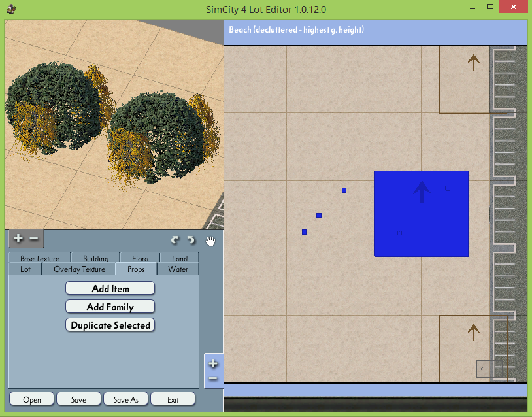Click Duplicate Selected button
532x417 pixels.
tap(110, 325)
